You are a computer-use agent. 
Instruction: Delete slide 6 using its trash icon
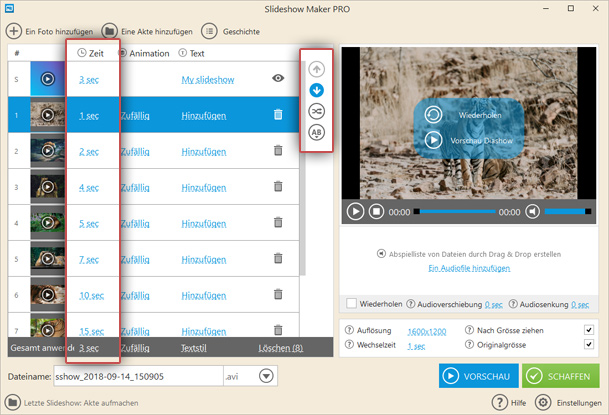tap(278, 294)
